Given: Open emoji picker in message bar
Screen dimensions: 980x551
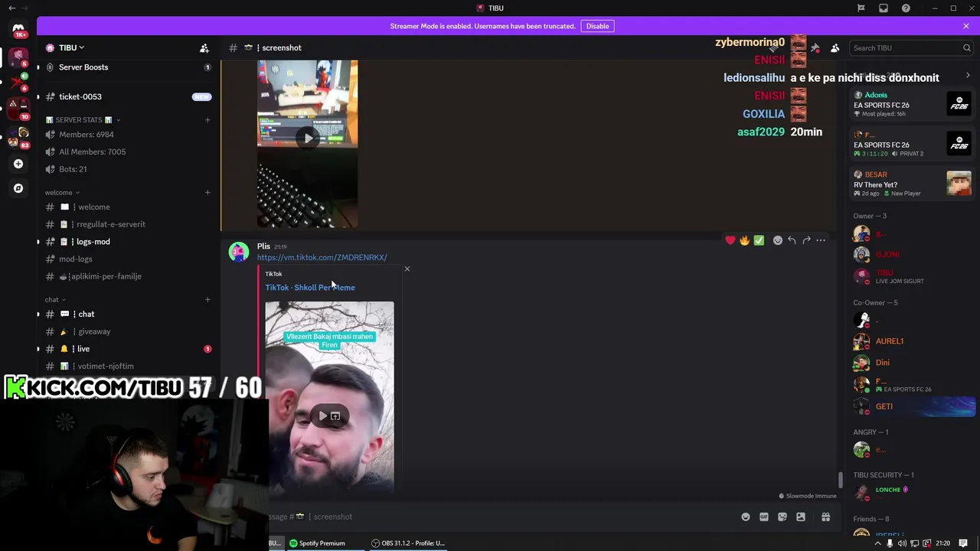Looking at the screenshot, I should (746, 517).
